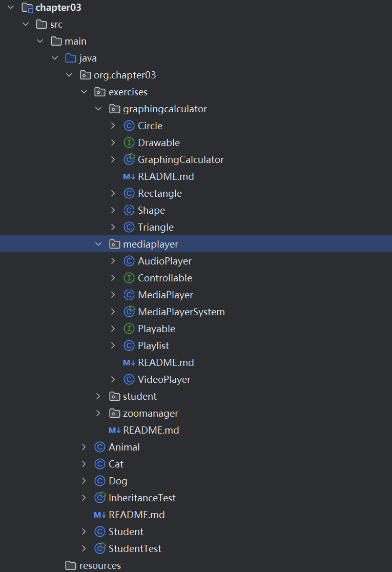Expand the zoomanager package
The height and width of the screenshot is (572, 392).
98,413
